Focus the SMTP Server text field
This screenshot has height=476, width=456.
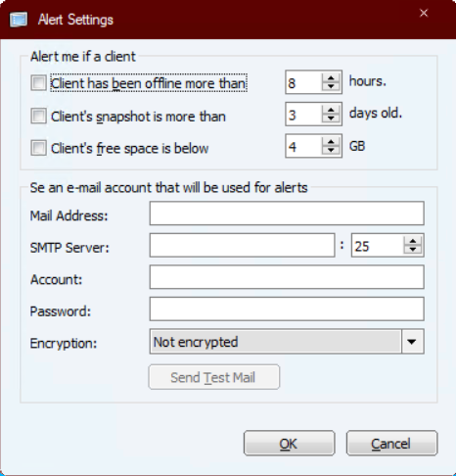pos(242,245)
